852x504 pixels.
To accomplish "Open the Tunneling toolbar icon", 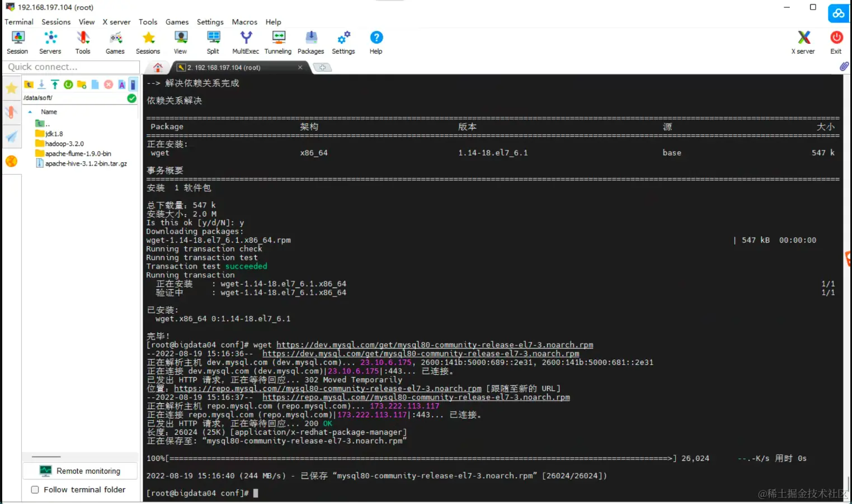I will click(x=278, y=43).
